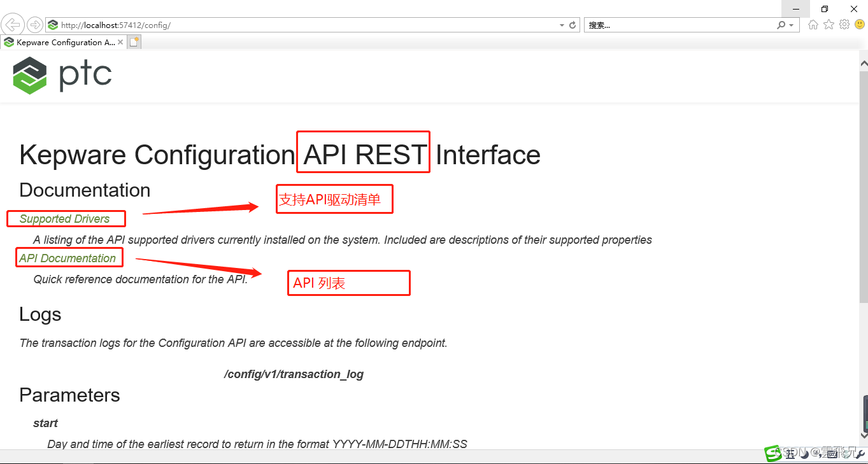The image size is (868, 464).
Task: Click the 'Day and time of the earliest record' text
Action: point(257,444)
